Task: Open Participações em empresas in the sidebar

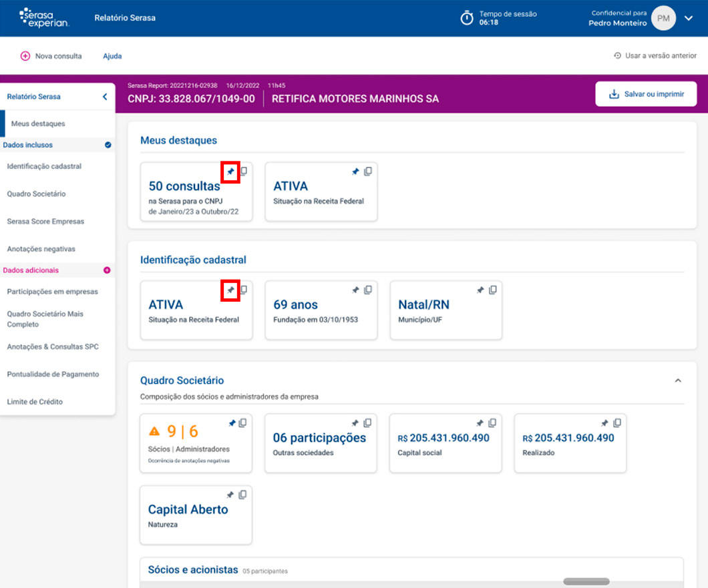Action: pos(52,292)
